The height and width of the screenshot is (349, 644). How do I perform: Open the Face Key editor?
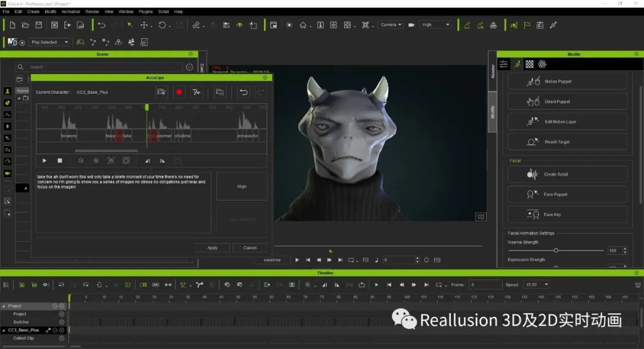pos(567,215)
